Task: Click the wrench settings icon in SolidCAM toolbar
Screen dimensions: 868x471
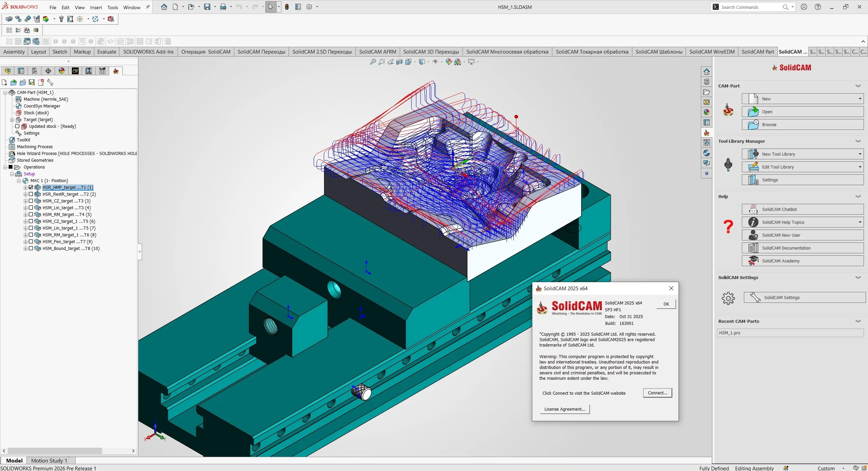Action: (50, 82)
